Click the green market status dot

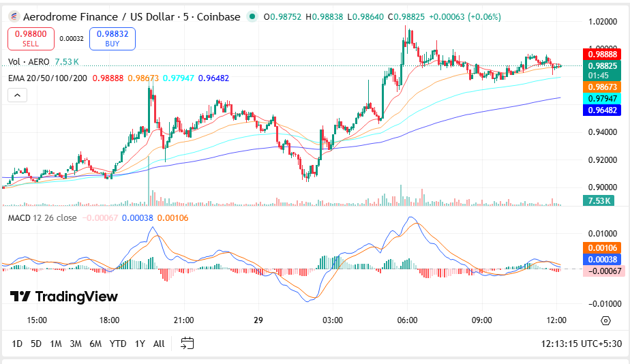point(254,16)
